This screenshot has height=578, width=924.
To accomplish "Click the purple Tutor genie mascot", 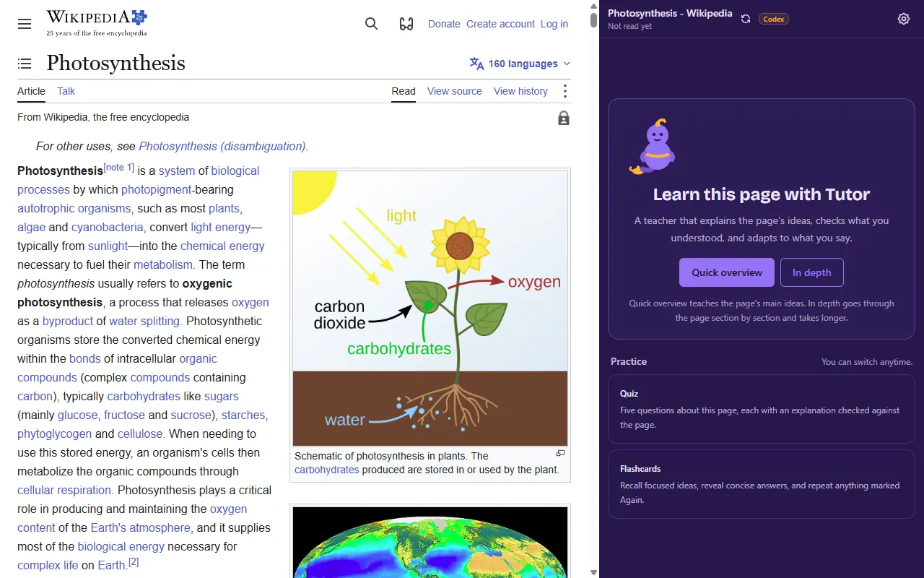I will tap(653, 147).
